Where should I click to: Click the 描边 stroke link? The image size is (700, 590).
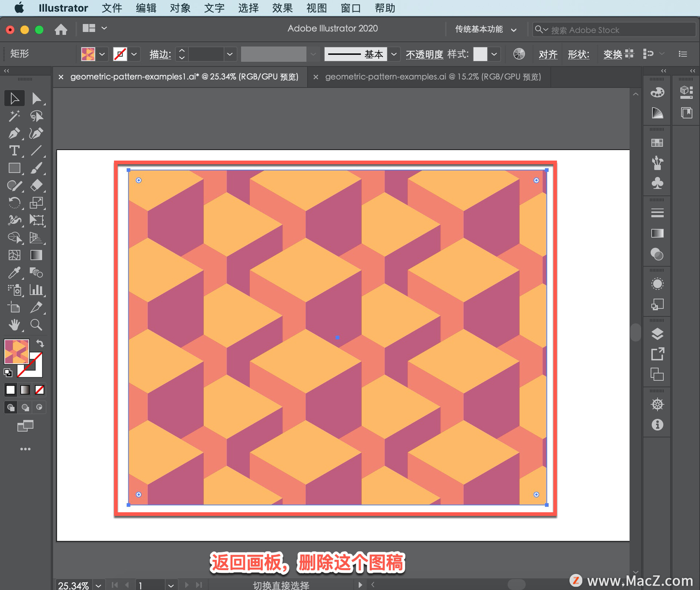(x=160, y=54)
